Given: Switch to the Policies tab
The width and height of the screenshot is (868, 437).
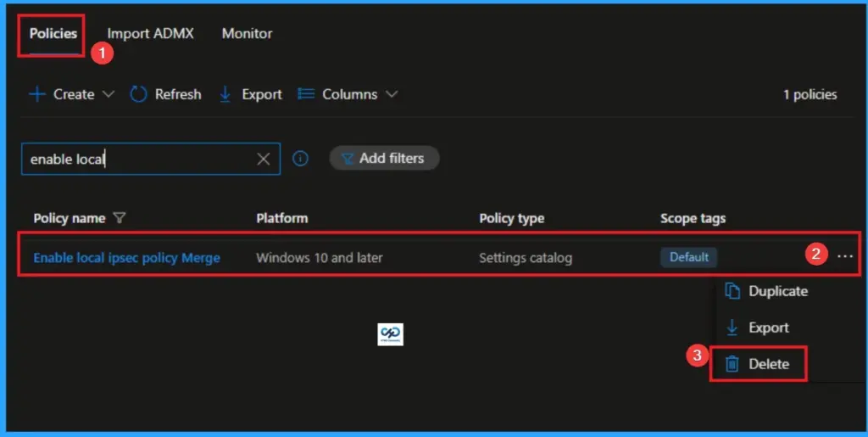Looking at the screenshot, I should coord(53,33).
